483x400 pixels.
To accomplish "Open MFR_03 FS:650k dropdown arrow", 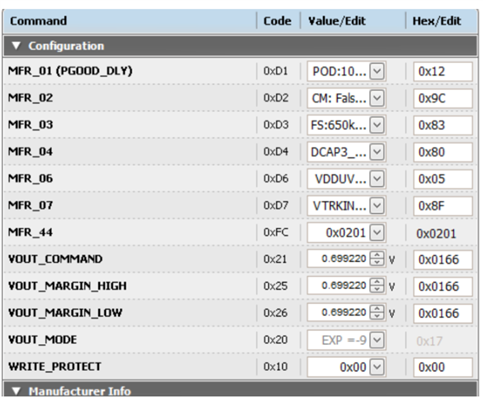I will [377, 125].
